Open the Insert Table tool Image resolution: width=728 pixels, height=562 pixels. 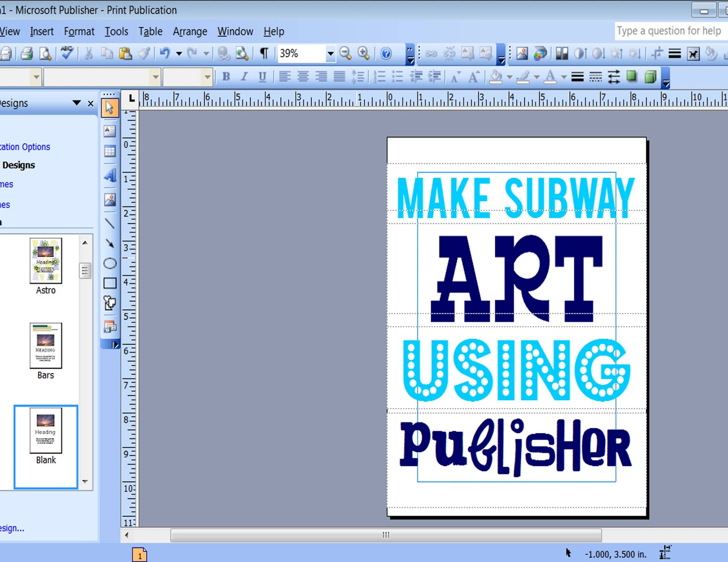tap(109, 151)
